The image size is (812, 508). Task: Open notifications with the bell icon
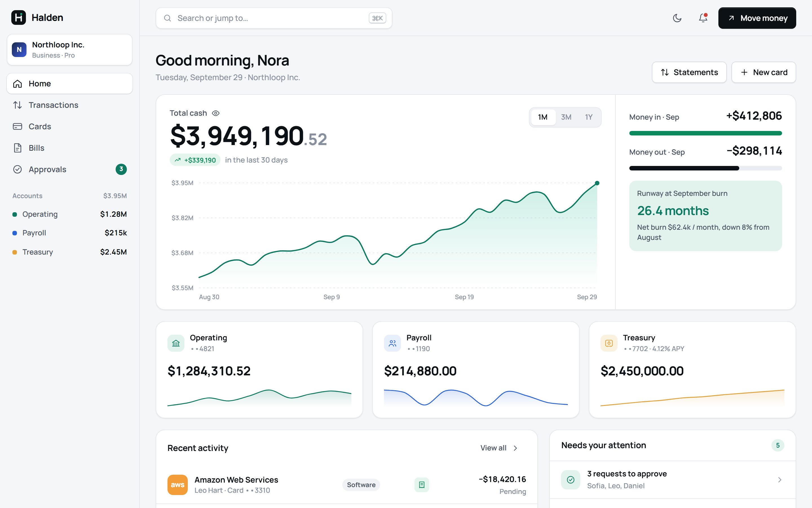(x=703, y=18)
